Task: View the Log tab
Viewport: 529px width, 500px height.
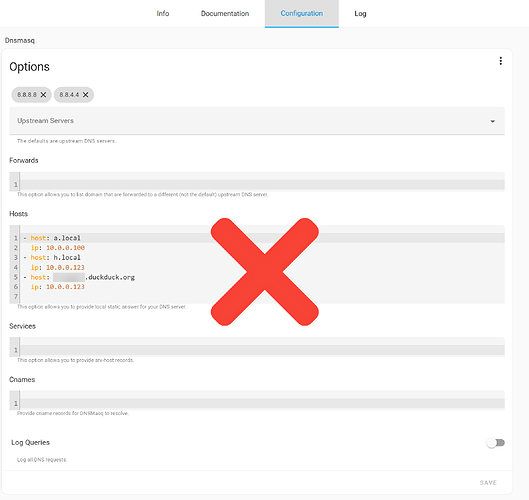Action: [360, 13]
